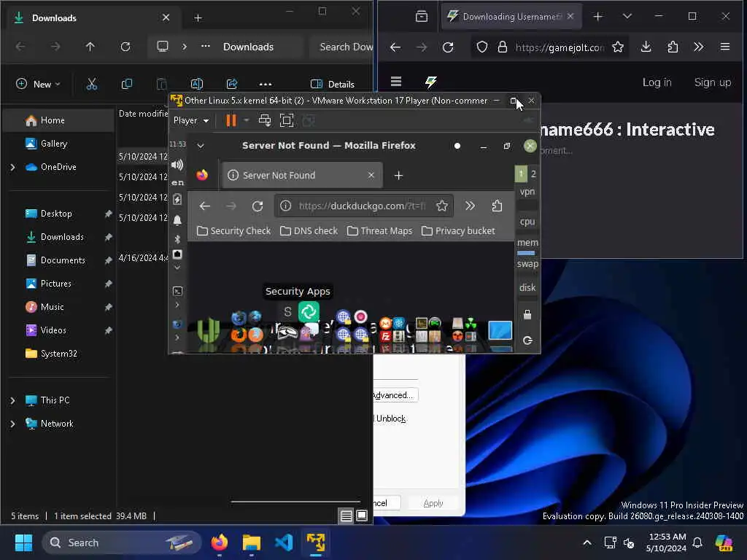Expand the OneDrive tree node
Image resolution: width=747 pixels, height=560 pixels.
[13, 167]
